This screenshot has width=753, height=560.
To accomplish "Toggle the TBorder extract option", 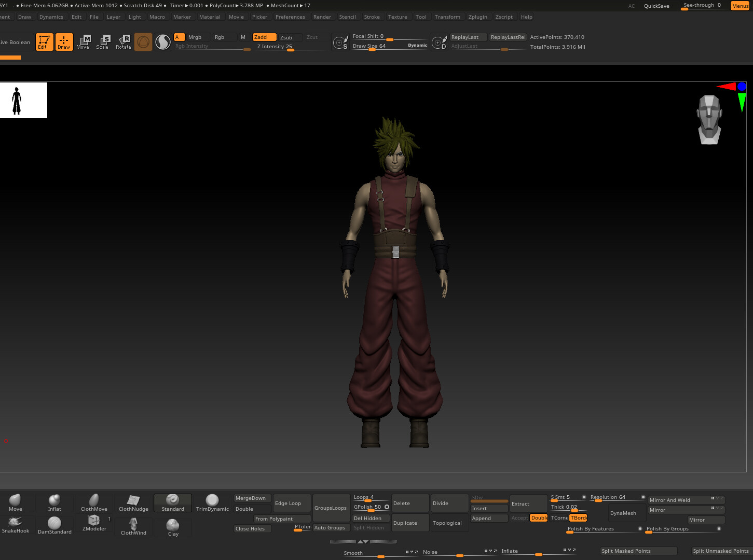I will click(x=578, y=518).
